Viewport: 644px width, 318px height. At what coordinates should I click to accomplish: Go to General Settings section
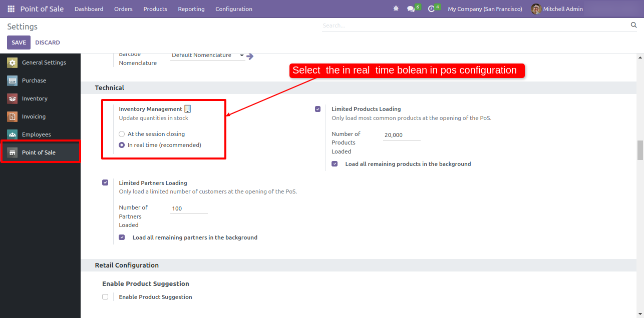coord(40,62)
